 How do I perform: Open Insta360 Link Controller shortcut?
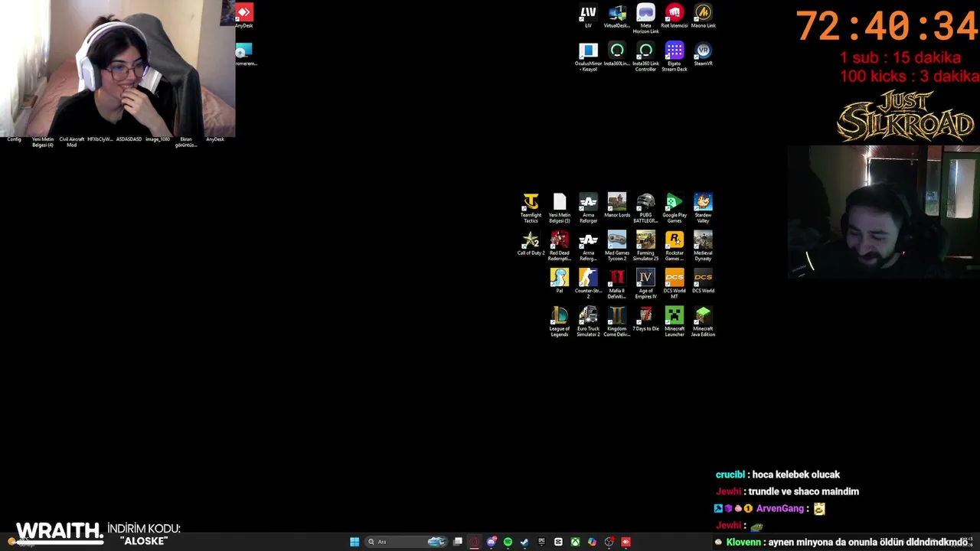645,57
